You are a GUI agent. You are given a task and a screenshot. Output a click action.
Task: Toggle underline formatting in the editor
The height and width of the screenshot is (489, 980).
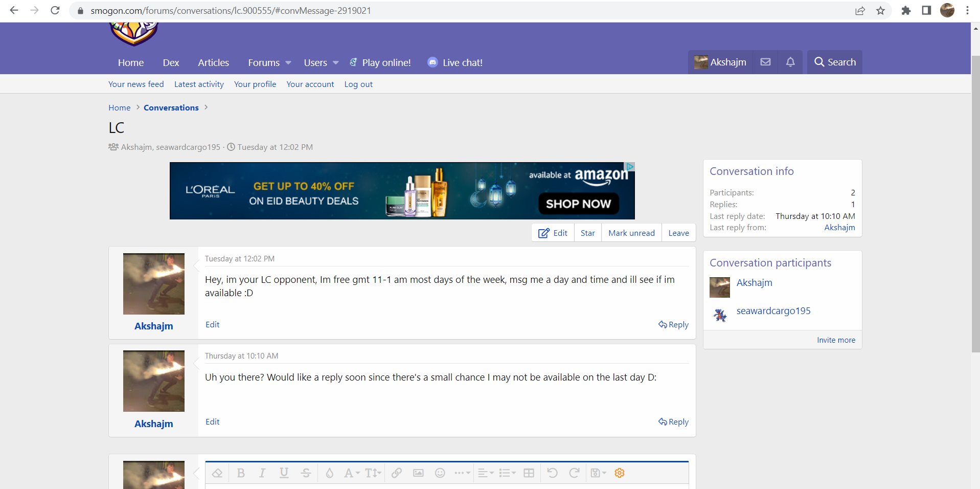pyautogui.click(x=284, y=473)
